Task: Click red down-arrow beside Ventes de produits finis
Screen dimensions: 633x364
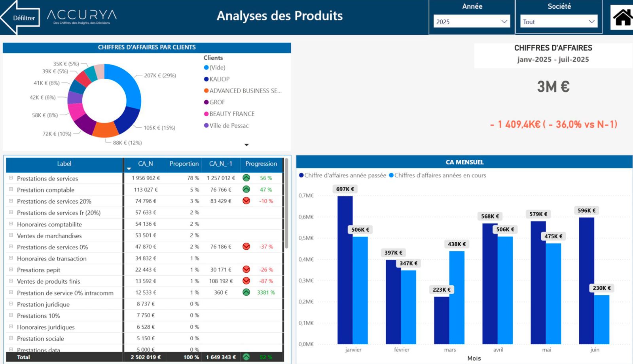Action: tap(246, 281)
